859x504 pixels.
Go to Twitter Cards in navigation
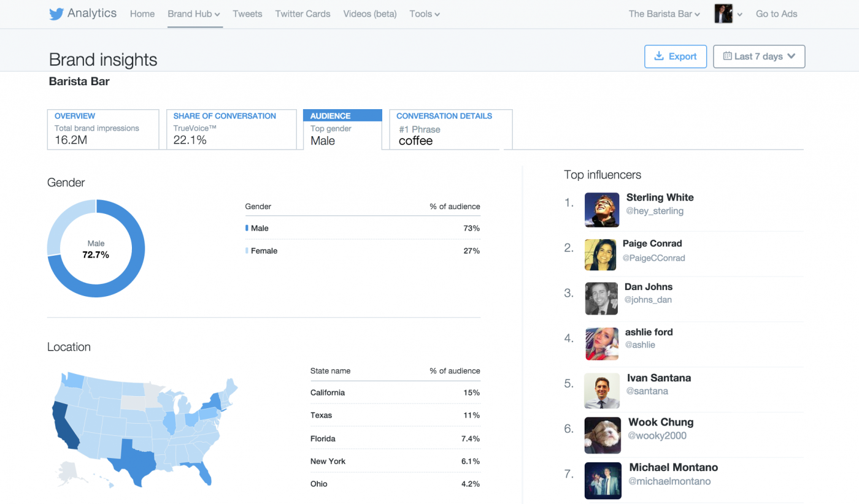(x=302, y=14)
